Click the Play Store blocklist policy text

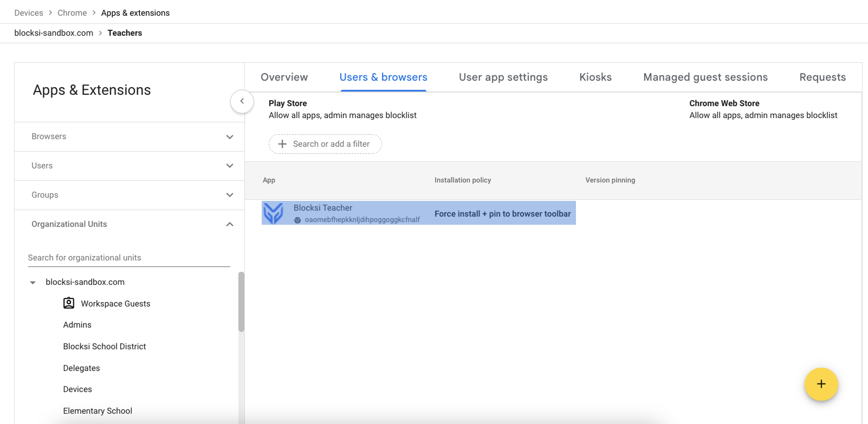click(x=342, y=115)
